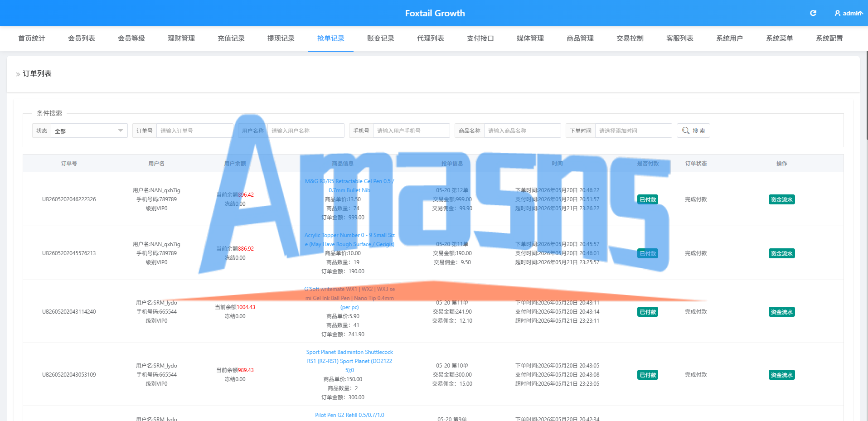Open 系统用户 tab
This screenshot has width=868, height=421.
730,39
